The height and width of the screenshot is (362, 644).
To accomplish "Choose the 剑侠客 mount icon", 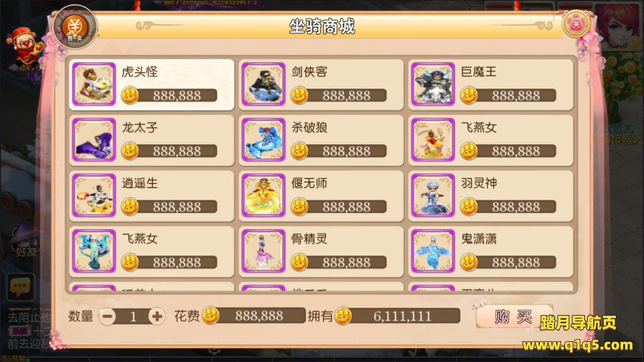I will pos(263,84).
